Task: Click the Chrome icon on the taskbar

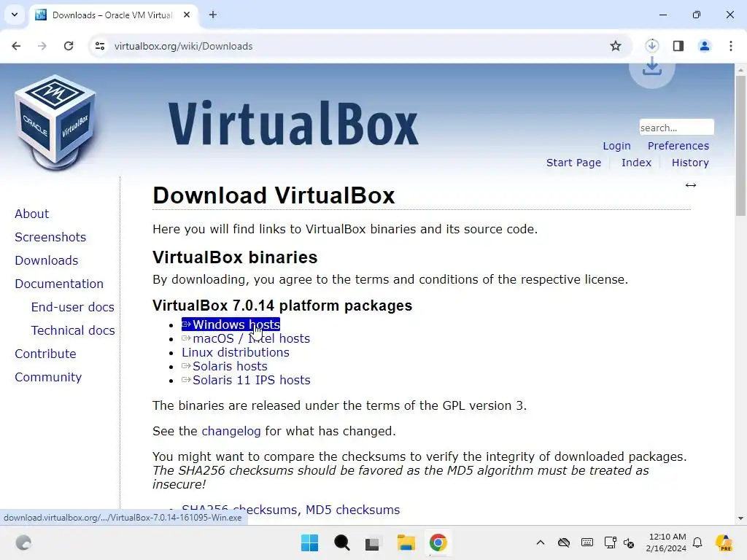Action: click(438, 542)
